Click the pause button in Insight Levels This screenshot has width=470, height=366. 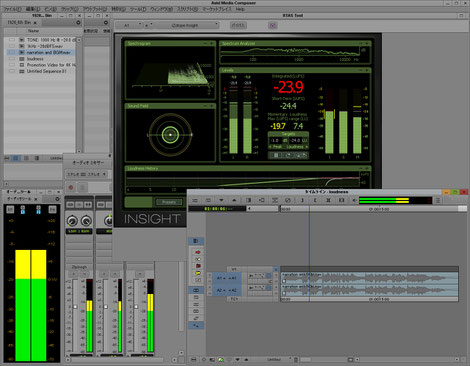coord(275,155)
